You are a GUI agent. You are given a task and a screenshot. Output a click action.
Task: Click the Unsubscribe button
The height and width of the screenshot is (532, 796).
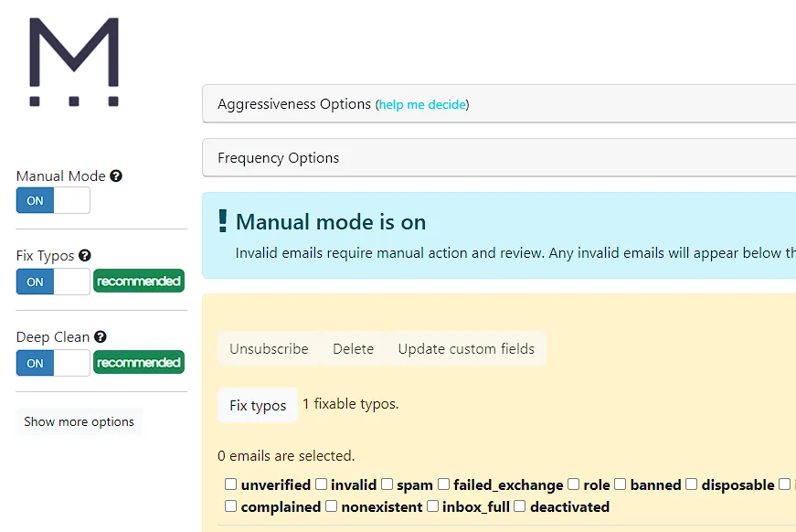[x=269, y=349]
